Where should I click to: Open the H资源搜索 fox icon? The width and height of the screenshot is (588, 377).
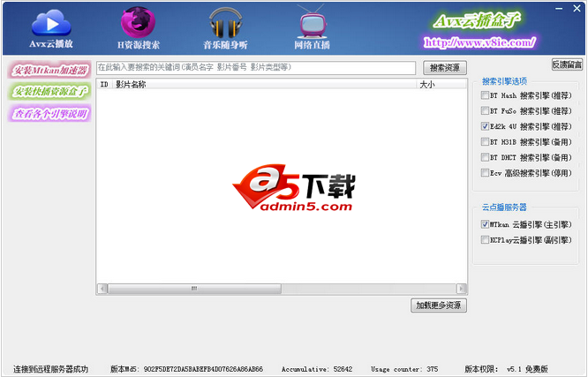(139, 29)
